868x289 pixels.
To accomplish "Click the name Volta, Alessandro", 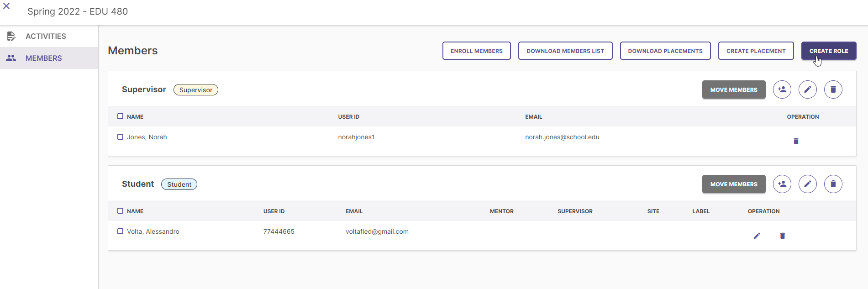I will click(x=153, y=231).
